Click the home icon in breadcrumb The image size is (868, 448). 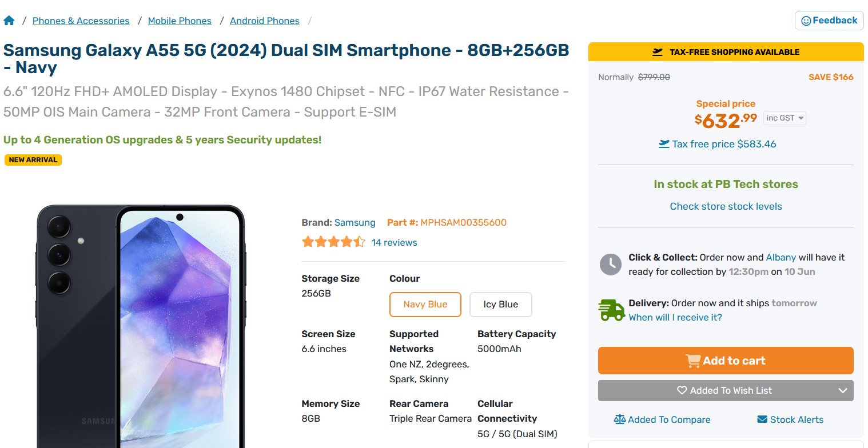click(x=9, y=21)
